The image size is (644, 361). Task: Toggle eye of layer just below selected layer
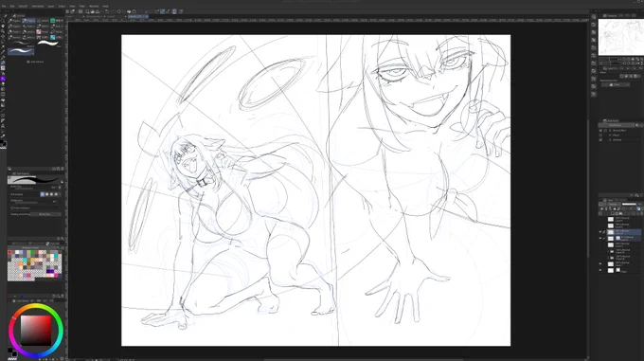click(x=600, y=238)
